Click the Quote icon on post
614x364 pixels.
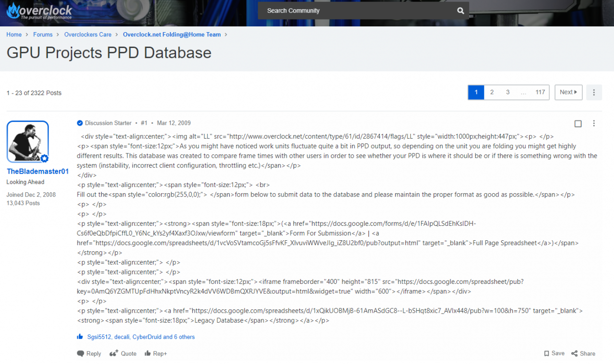pos(114,353)
